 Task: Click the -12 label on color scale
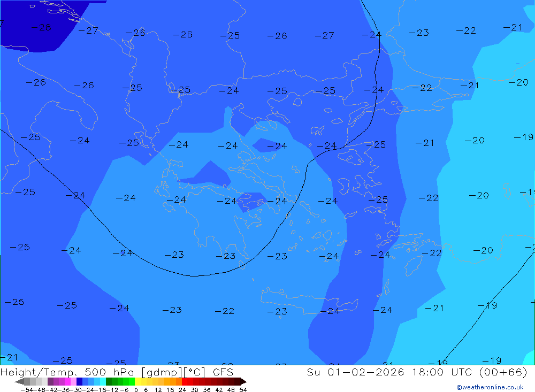tap(112, 390)
